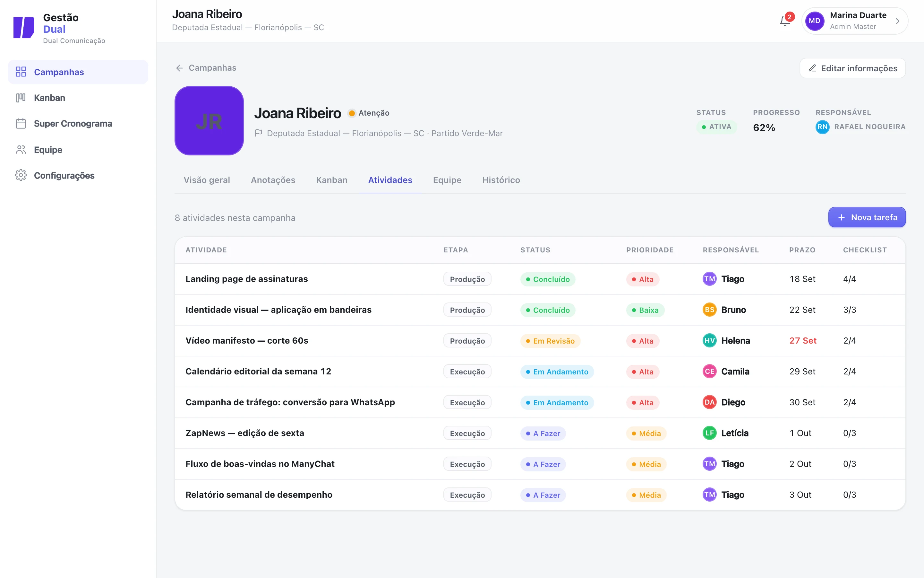Click the CE avatar for Camila
The height and width of the screenshot is (578, 924).
pos(709,372)
